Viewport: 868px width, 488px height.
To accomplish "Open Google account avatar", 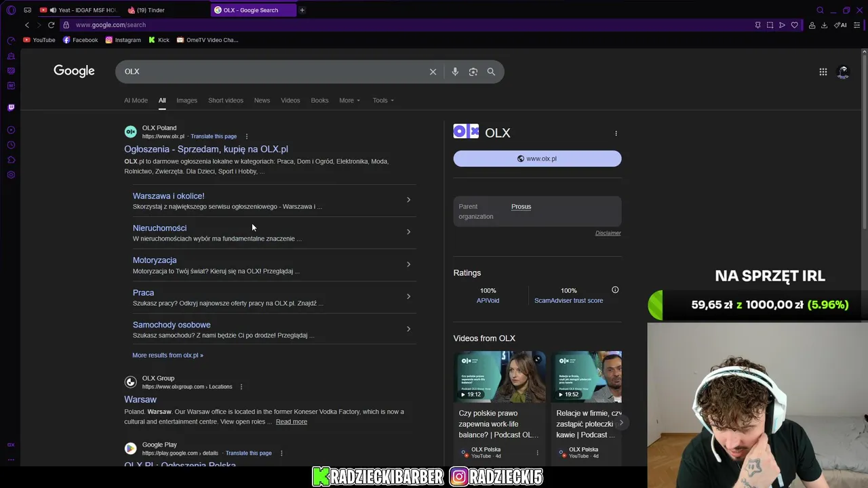I will tap(843, 72).
